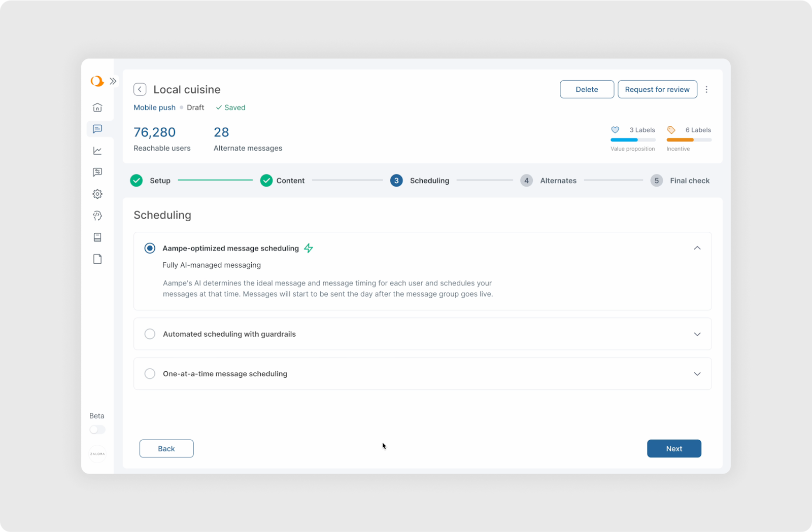Open the three-dot more options menu

click(x=706, y=89)
